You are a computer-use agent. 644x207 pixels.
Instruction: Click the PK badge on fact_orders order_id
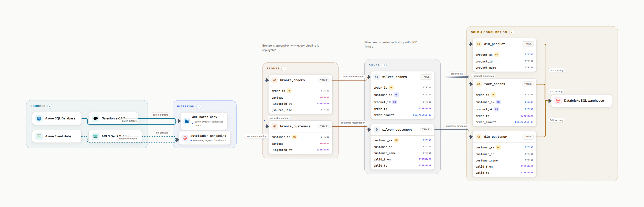(493, 95)
